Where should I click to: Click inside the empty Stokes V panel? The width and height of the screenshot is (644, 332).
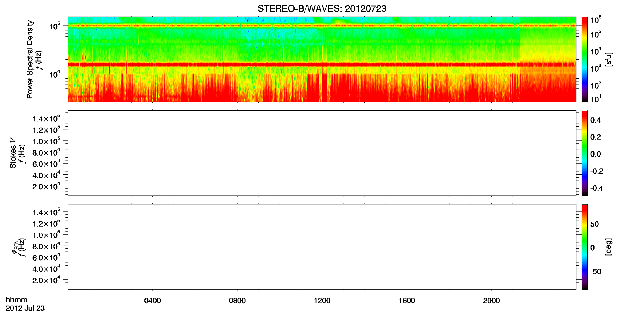coord(322,153)
